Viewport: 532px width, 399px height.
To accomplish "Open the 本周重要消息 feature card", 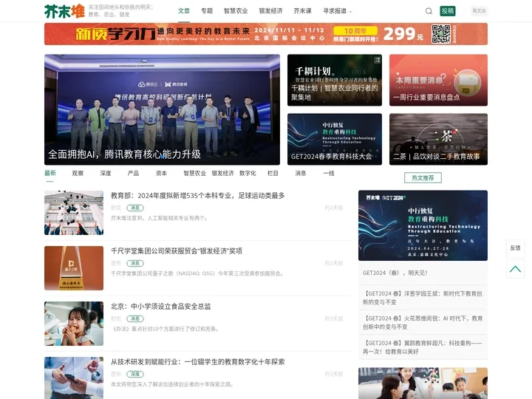I will (x=438, y=80).
